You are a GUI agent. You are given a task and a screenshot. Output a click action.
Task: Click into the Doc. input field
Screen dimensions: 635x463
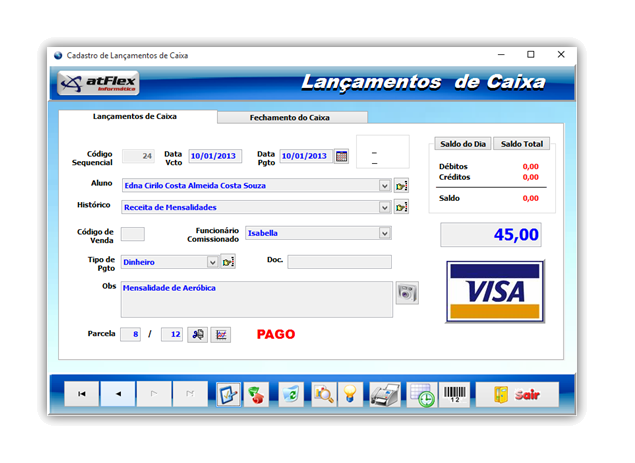[339, 262]
